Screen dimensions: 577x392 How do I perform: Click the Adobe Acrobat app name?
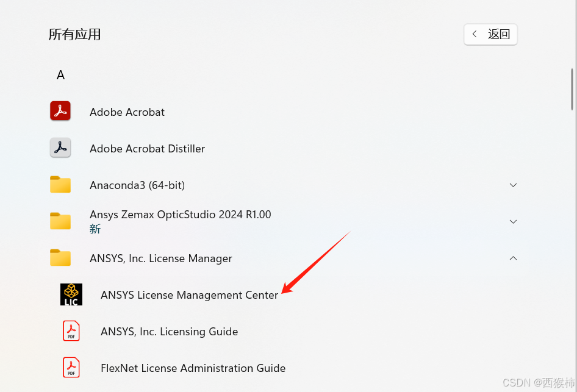point(127,112)
